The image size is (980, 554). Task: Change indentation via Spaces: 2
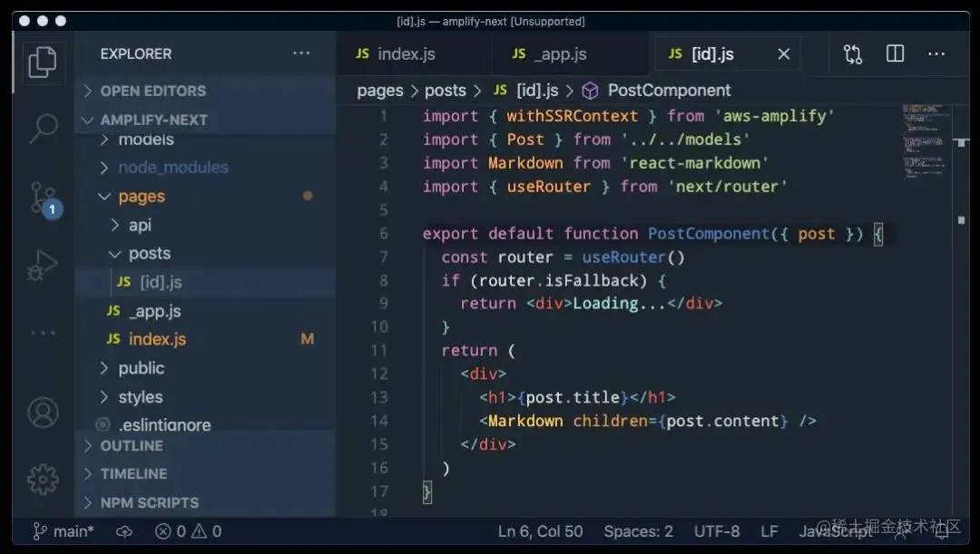pyautogui.click(x=638, y=531)
